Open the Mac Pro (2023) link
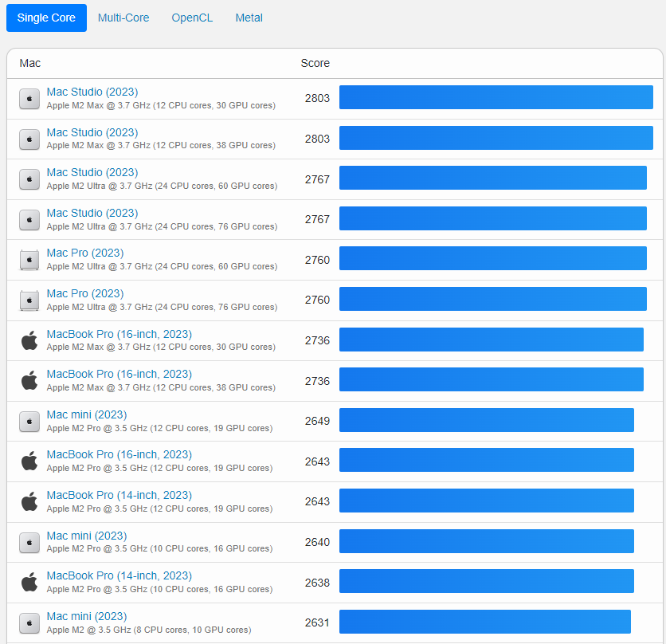Viewport: 666px width, 644px height. pyautogui.click(x=84, y=253)
